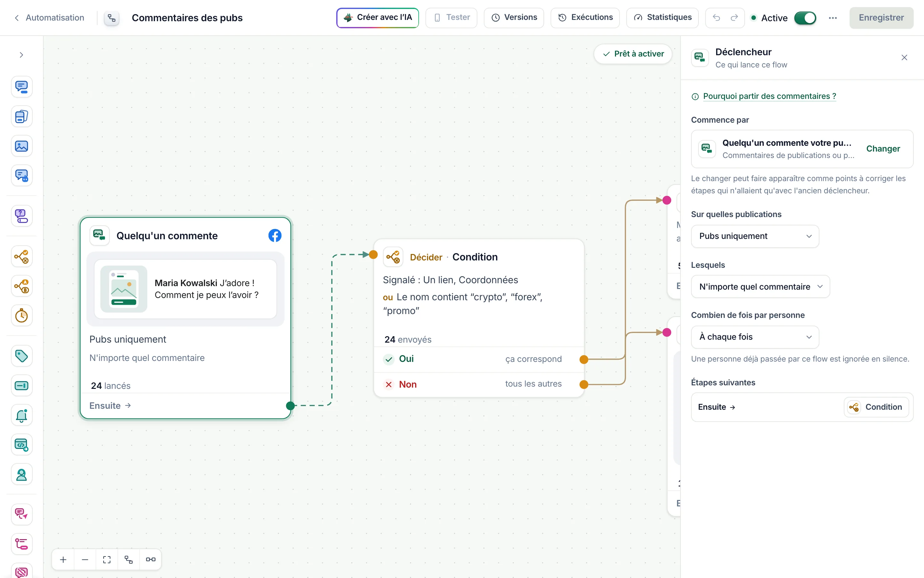
Task: Auto-arrange the flow nodes
Action: 129,560
